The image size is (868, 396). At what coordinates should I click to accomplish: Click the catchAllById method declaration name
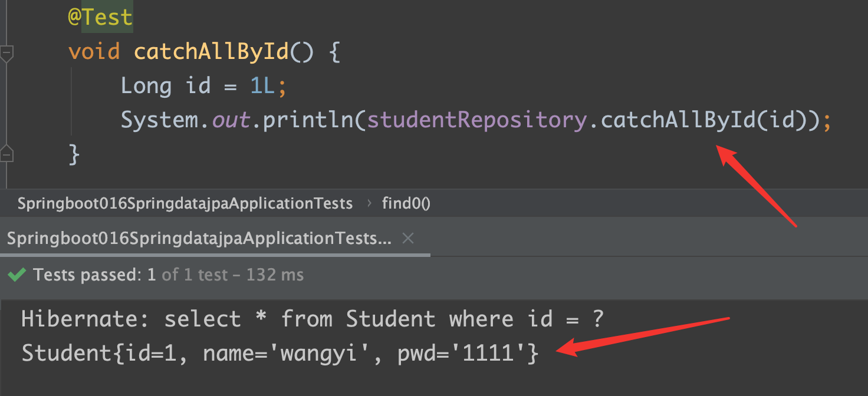click(x=211, y=52)
